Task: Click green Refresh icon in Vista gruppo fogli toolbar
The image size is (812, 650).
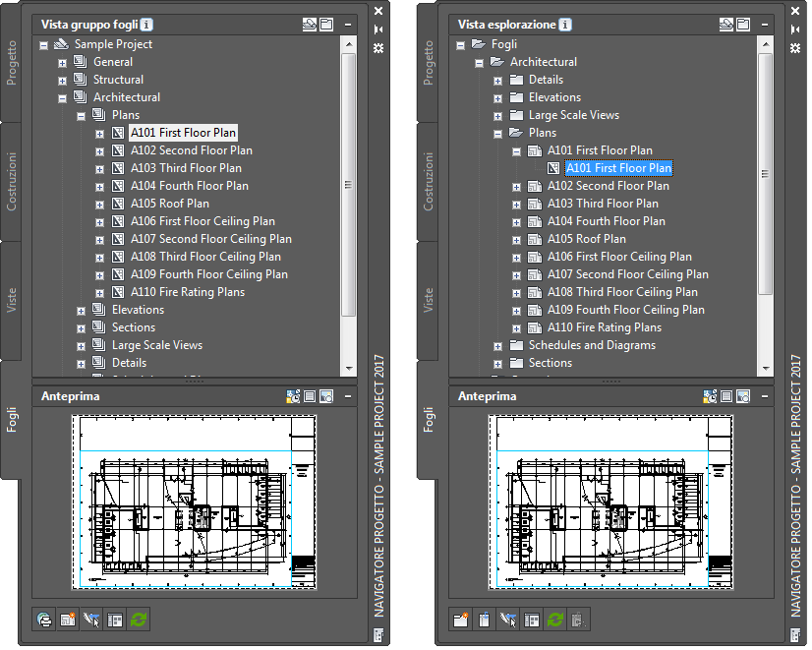Action: 139,620
